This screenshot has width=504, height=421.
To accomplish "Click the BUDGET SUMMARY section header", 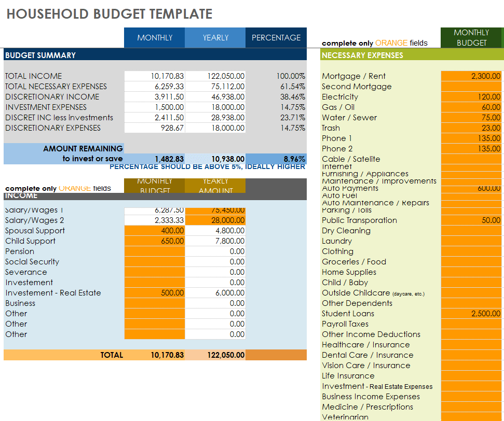I will (x=155, y=55).
